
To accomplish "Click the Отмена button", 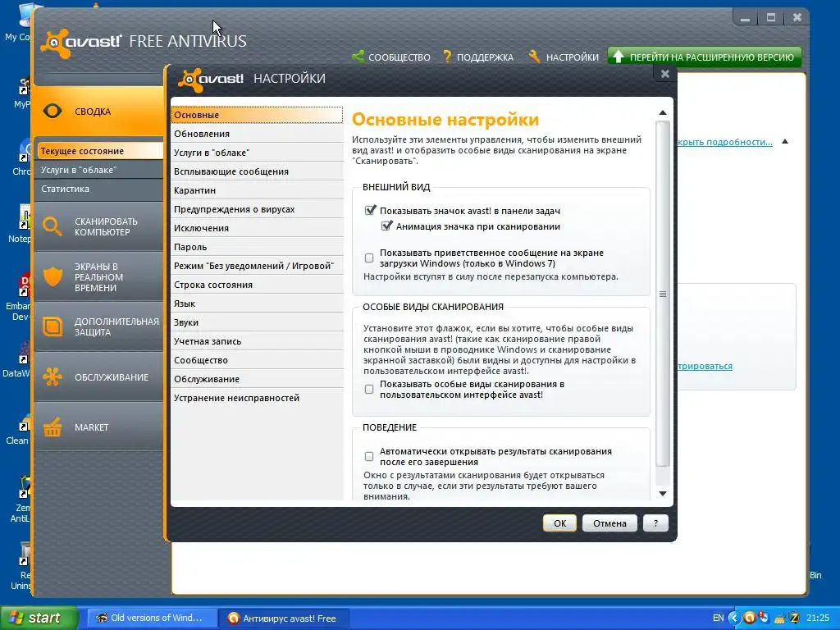I will 609,523.
